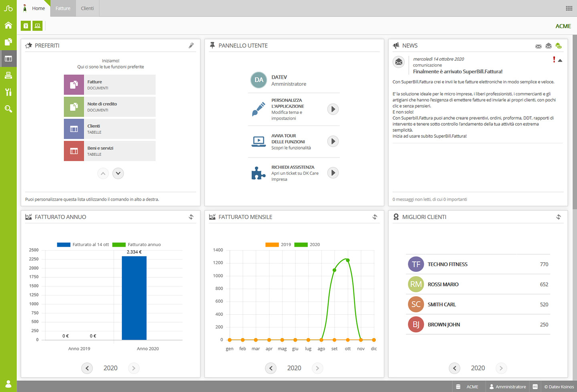Click ACME company name at top right
This screenshot has width=577, height=392.
tap(563, 26)
